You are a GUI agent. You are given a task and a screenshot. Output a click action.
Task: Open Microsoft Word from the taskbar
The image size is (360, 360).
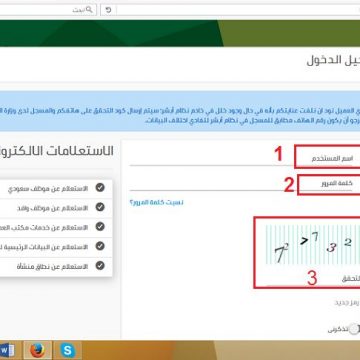pyautogui.click(x=8, y=350)
